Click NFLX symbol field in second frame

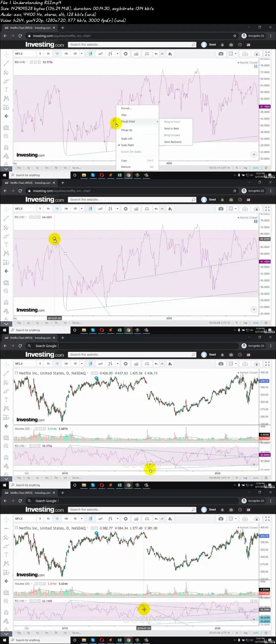coord(25,209)
